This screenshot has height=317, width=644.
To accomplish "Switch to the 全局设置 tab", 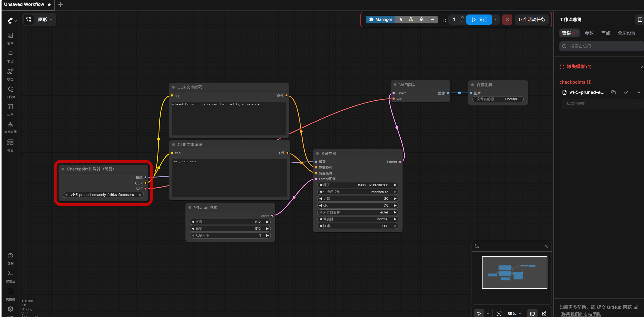I will coord(627,33).
